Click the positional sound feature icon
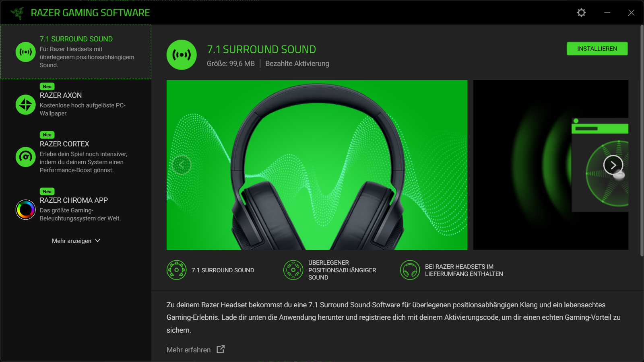 [293, 270]
